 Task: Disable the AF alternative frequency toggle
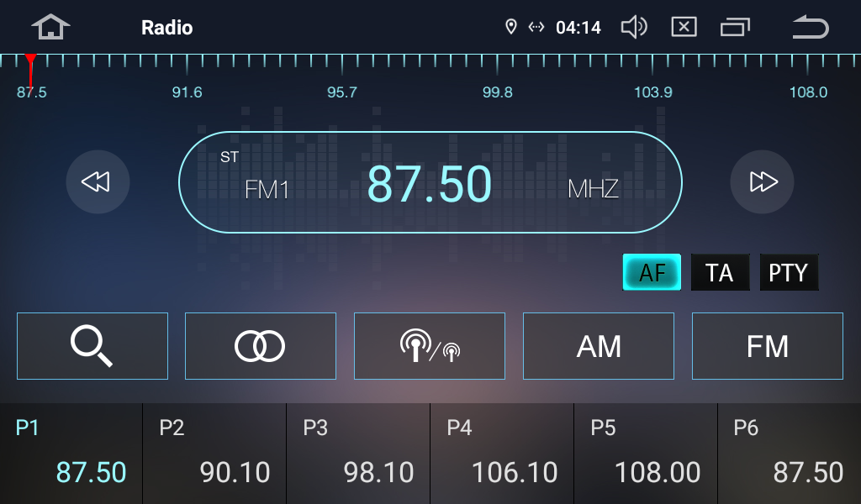652,273
